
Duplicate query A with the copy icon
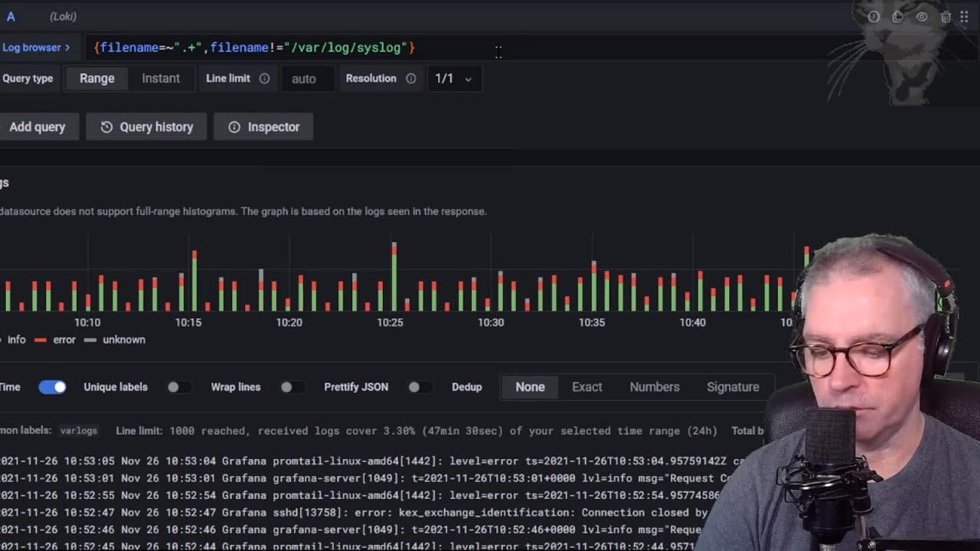(x=897, y=17)
